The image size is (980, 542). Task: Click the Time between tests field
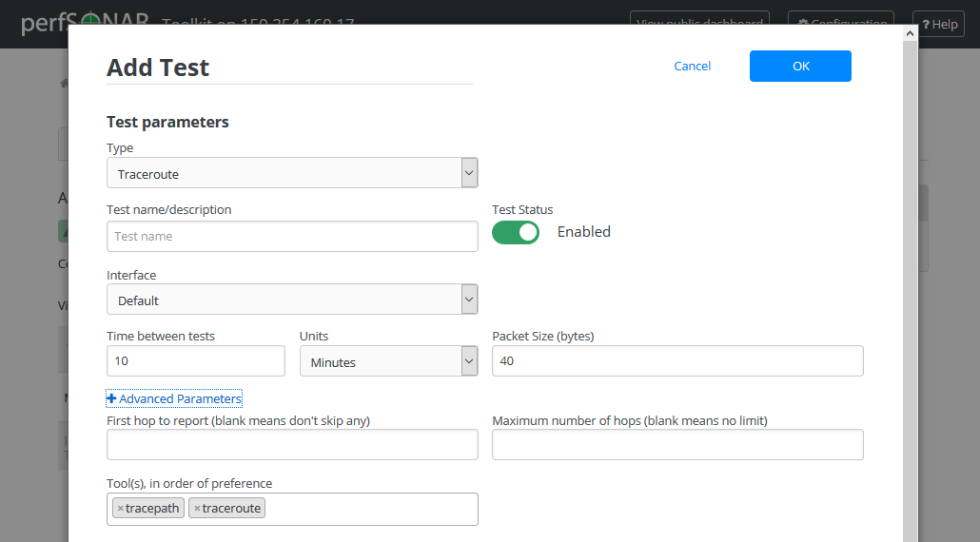coord(196,361)
